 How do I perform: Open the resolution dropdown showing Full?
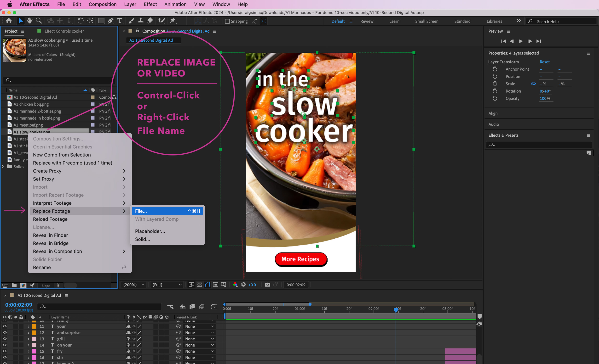(167, 285)
